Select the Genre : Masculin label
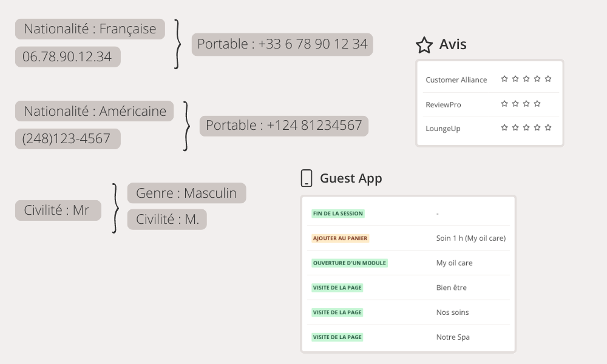 pos(186,193)
